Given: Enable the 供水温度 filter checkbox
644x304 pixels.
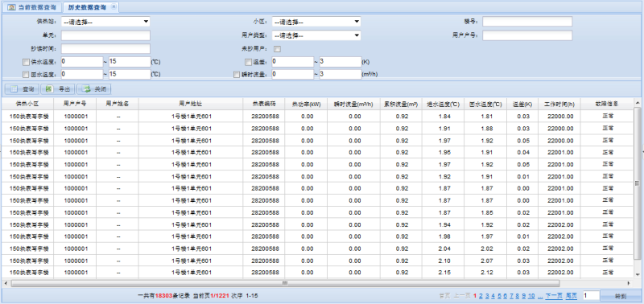Looking at the screenshot, I should [x=27, y=63].
